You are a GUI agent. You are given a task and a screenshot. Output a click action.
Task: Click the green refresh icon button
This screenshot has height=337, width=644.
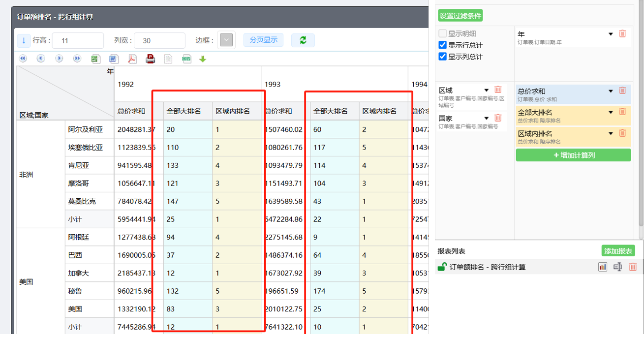click(303, 40)
